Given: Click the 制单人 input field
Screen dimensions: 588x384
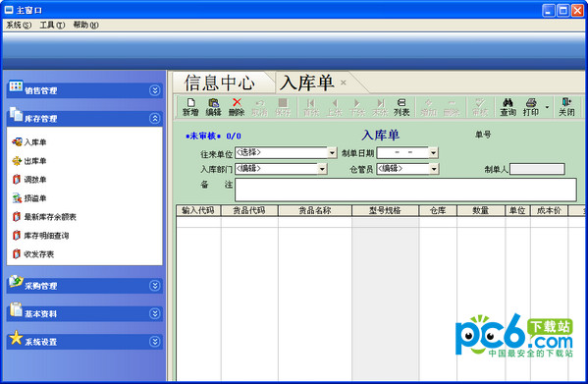Looking at the screenshot, I should (x=537, y=169).
